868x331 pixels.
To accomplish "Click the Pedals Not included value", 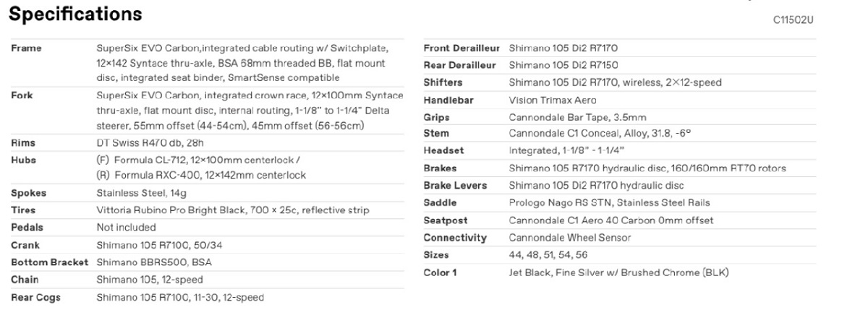I will (126, 228).
